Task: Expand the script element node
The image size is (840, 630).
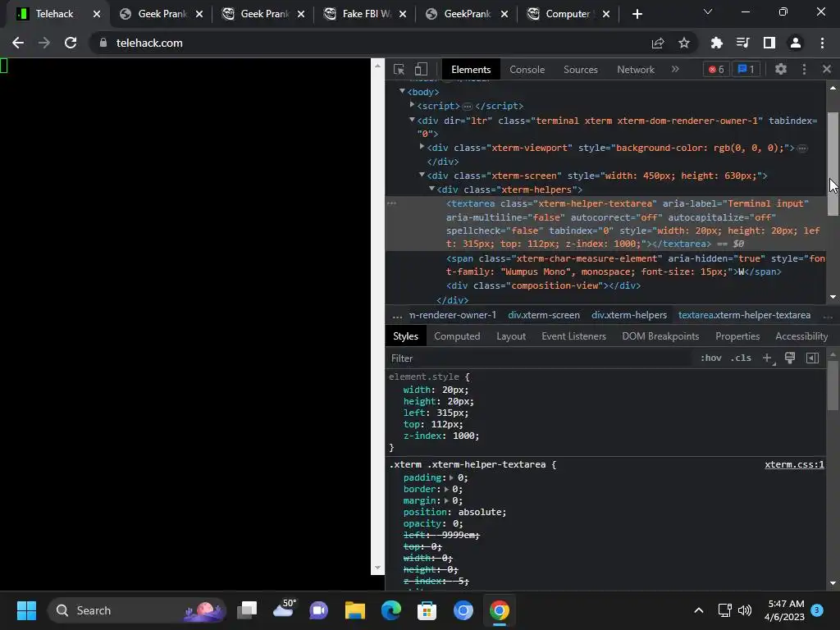Action: click(x=412, y=105)
